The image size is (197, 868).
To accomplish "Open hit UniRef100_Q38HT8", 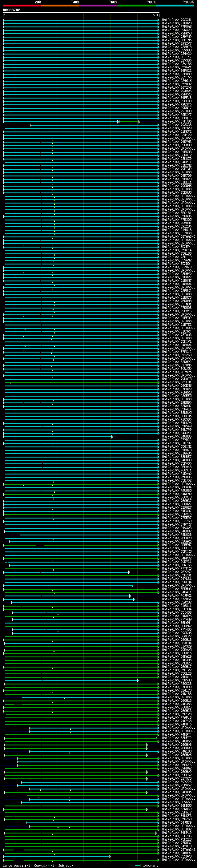I will coord(177,47).
